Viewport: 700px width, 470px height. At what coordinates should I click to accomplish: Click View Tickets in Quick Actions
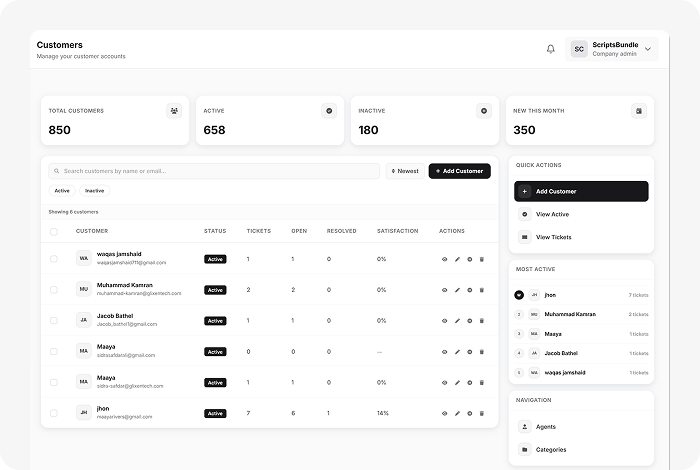[x=553, y=237]
